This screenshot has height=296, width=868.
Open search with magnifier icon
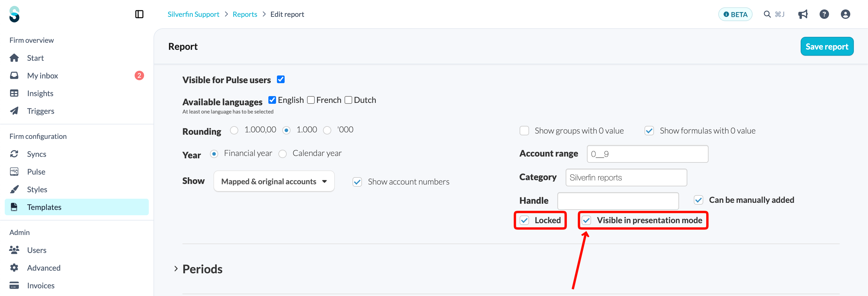coord(767,14)
